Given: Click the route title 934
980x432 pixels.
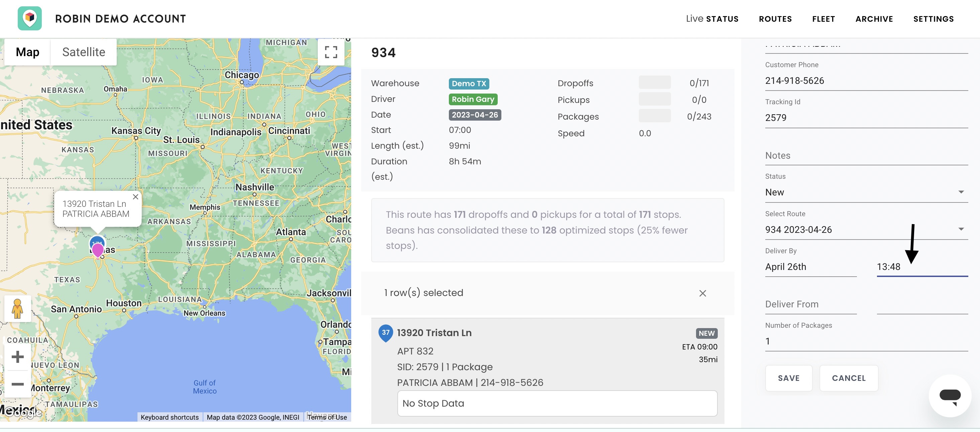Looking at the screenshot, I should tap(383, 52).
